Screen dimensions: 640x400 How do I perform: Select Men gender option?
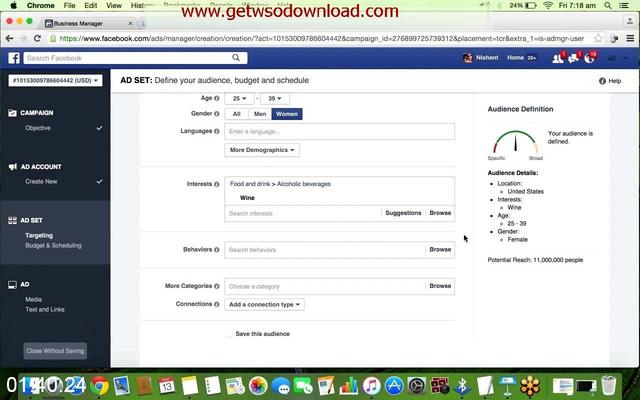pos(260,114)
